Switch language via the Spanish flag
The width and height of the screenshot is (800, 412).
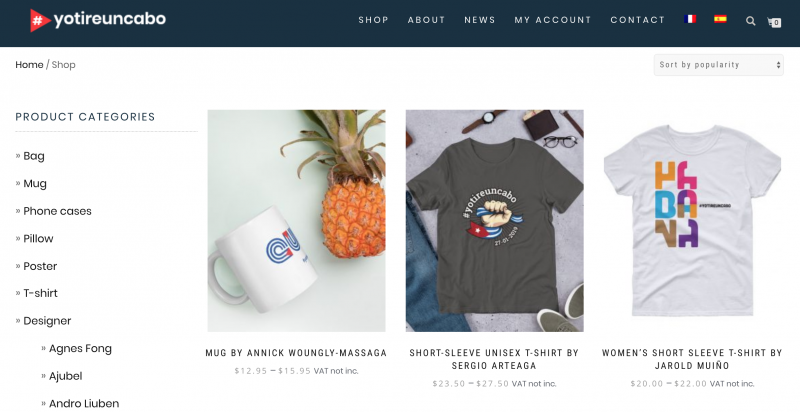(x=720, y=19)
